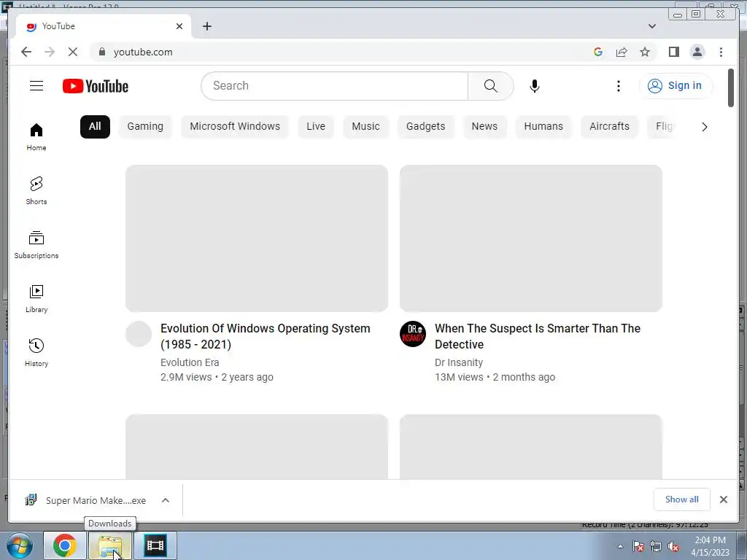Click the search magnifier button

(491, 86)
